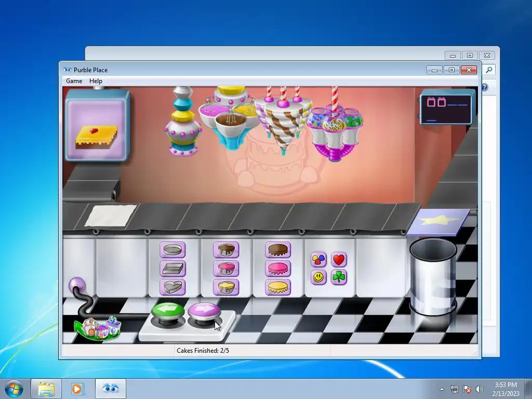Select the round cake pan button
This screenshot has width=532, height=399.
(172, 250)
